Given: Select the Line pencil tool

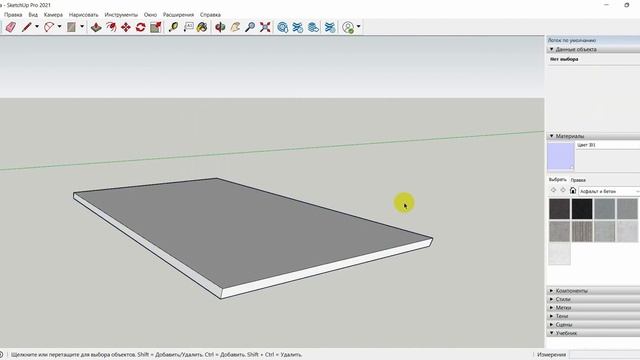Looking at the screenshot, I should click(27, 27).
